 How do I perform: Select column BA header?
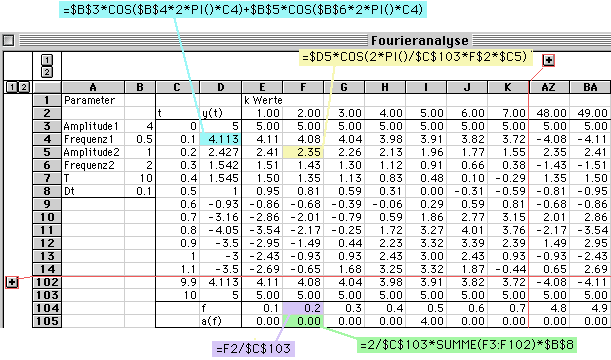[x=590, y=87]
